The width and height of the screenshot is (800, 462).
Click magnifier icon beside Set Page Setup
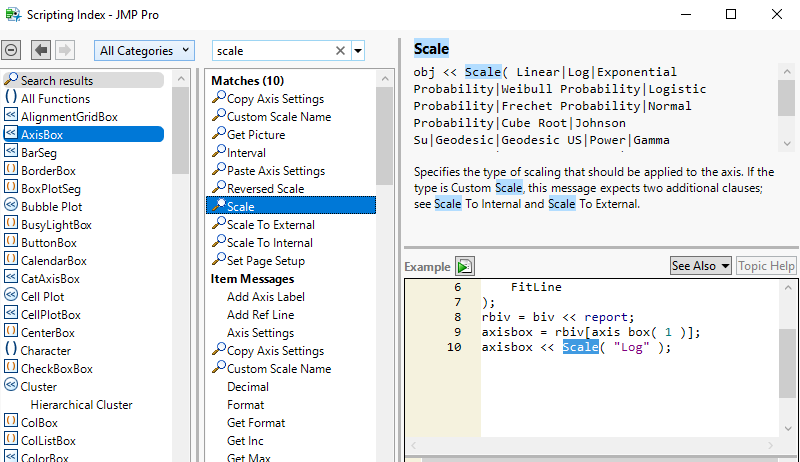coord(219,259)
